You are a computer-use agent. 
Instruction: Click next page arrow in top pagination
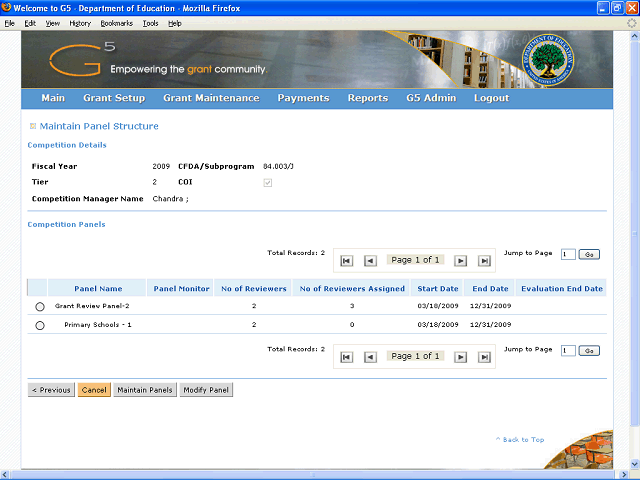461,261
